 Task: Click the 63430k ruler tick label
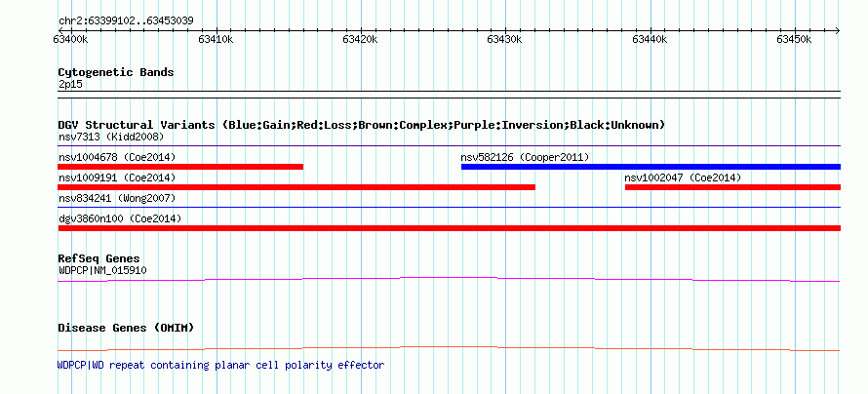504,39
